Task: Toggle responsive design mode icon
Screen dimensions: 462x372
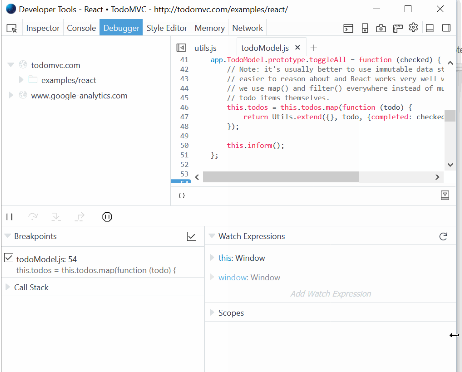Action: [365, 28]
